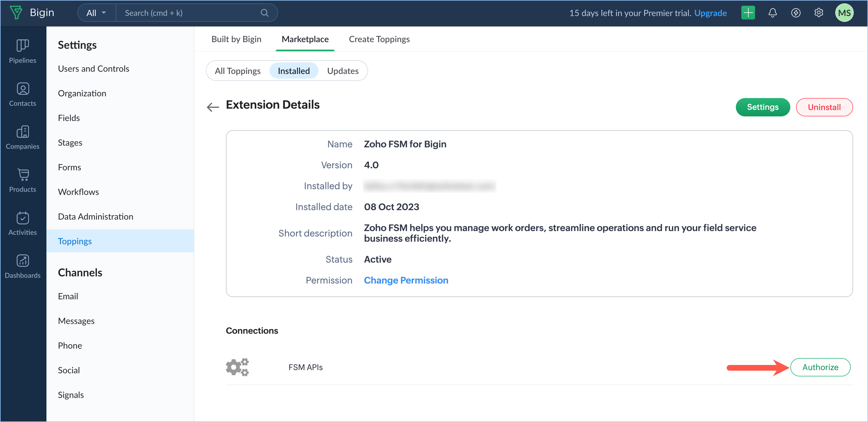Open the Products module
This screenshot has height=422, width=868.
(x=23, y=181)
